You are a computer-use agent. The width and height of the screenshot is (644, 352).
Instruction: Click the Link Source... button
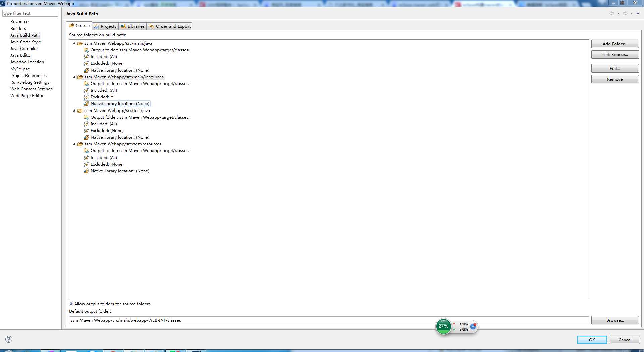pyautogui.click(x=615, y=55)
